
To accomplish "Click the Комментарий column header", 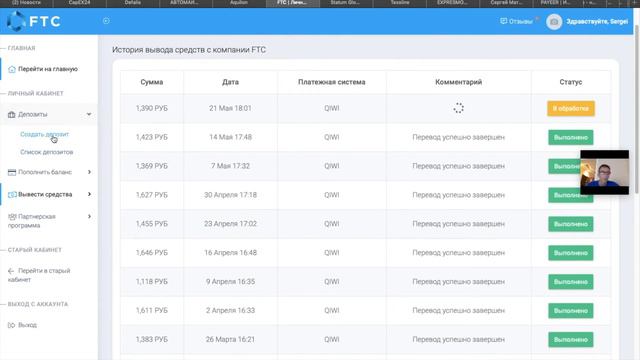I will [458, 82].
